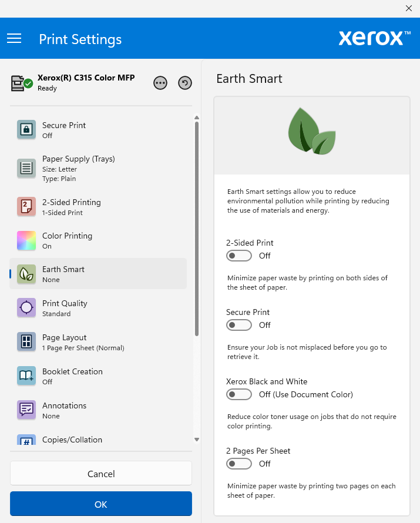Toggle the 2-Sided Print switch
Viewport: 420px width, 523px height.
[x=239, y=256]
